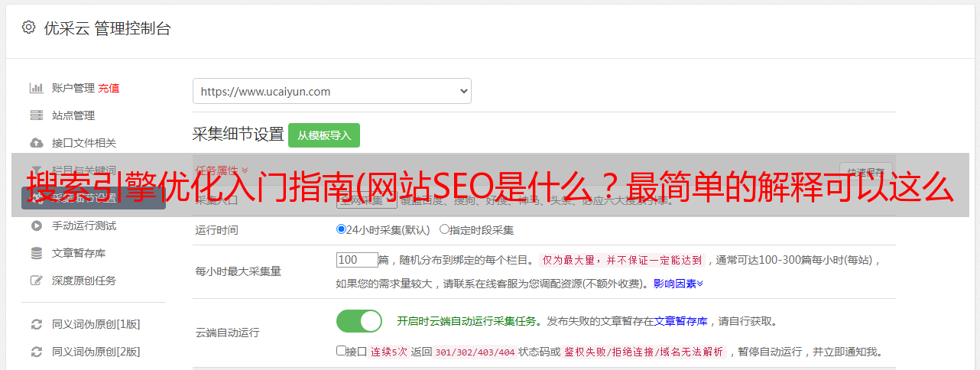
Task: Open 文章暂存库 database icon
Action: tap(36, 253)
